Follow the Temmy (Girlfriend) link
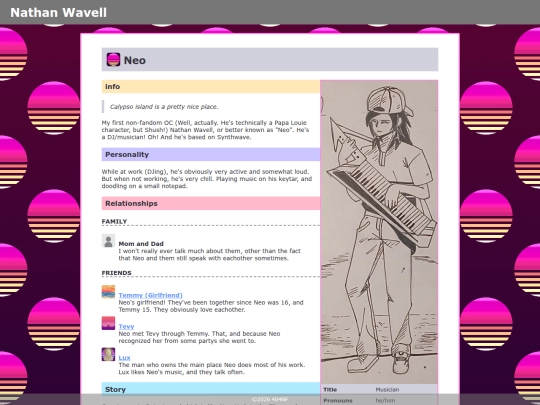This screenshot has width=540, height=405. pos(150,295)
